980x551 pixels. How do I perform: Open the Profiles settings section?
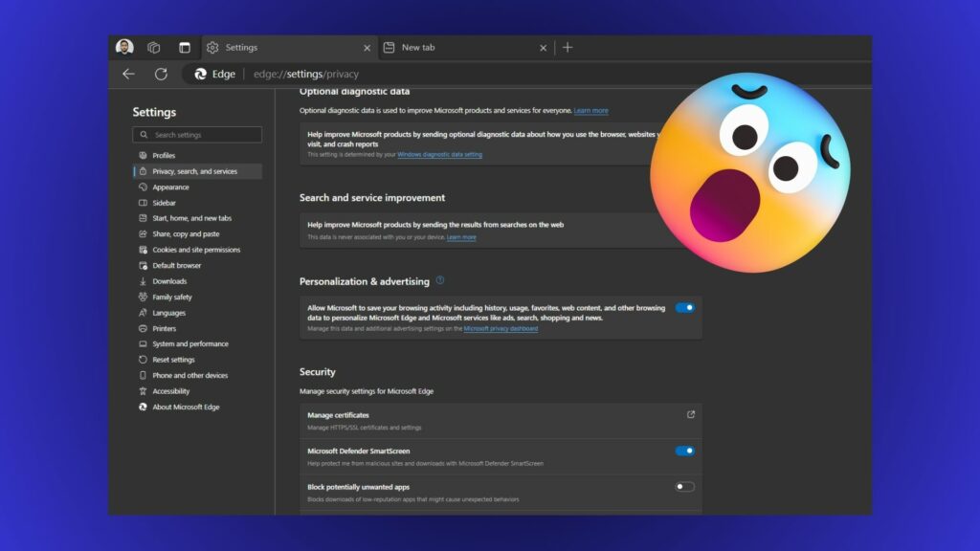pyautogui.click(x=164, y=155)
